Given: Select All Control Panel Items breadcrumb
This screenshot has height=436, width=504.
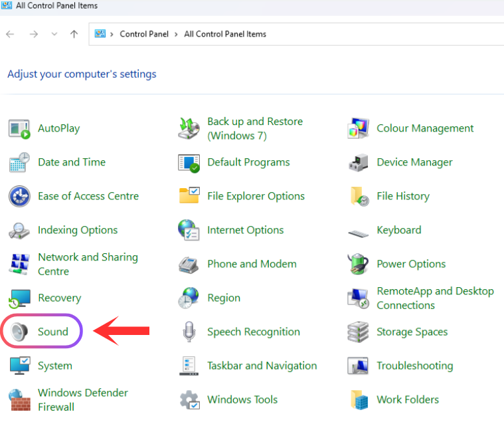Looking at the screenshot, I should (225, 34).
